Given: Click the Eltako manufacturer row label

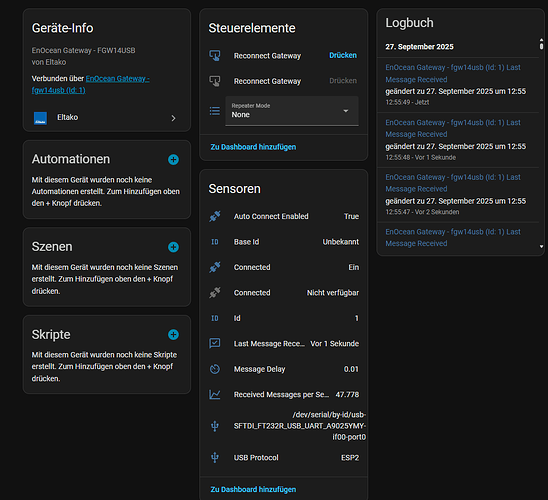Looking at the screenshot, I should pos(67,117).
